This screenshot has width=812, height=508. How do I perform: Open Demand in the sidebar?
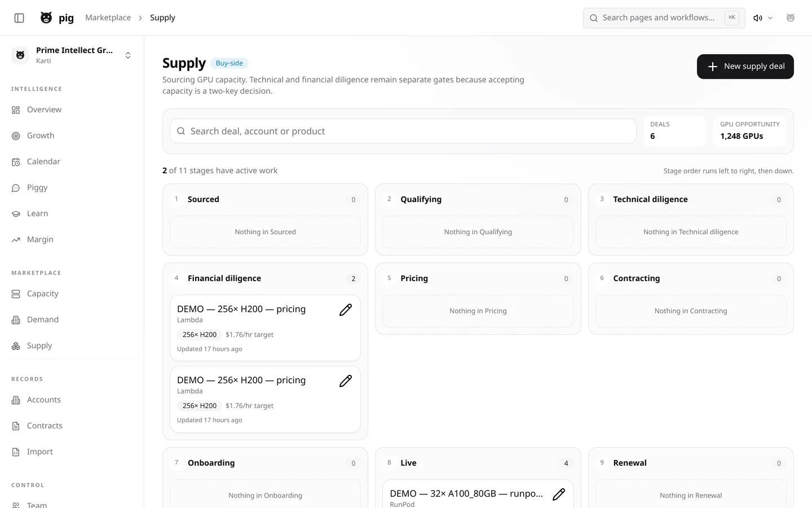pos(72,319)
